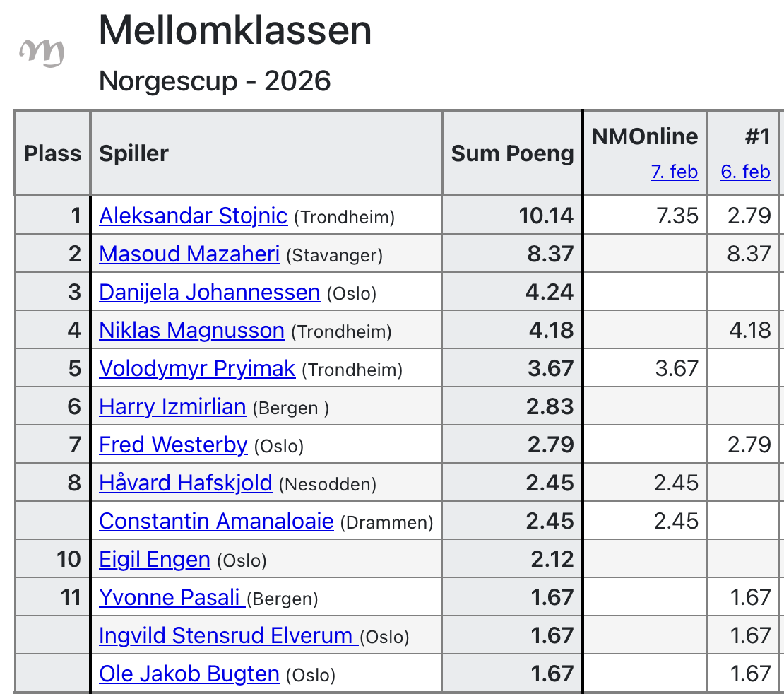784x694 pixels.
Task: Click the Sum Poeng column header
Action: [512, 153]
